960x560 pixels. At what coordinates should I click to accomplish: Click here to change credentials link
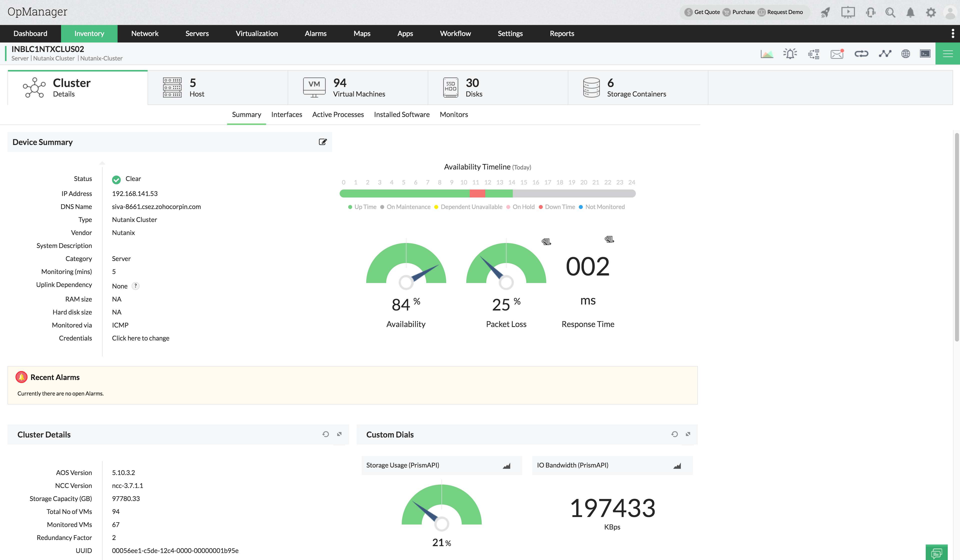[141, 338]
